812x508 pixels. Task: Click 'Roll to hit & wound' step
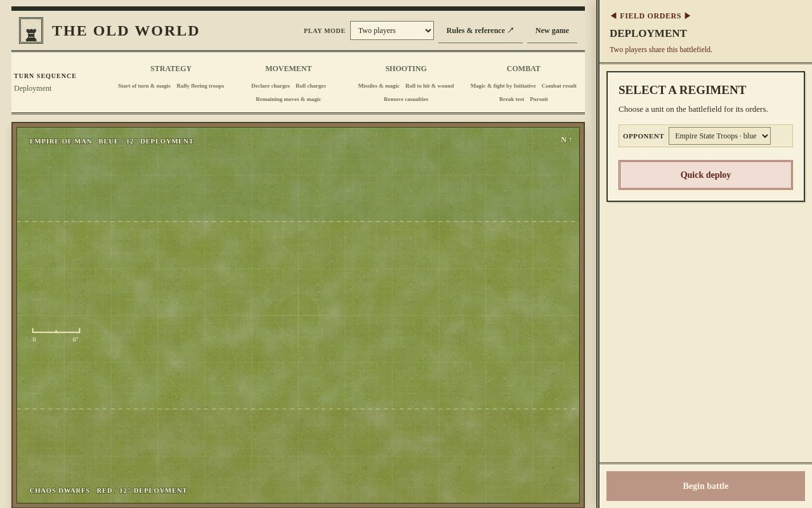pos(429,86)
